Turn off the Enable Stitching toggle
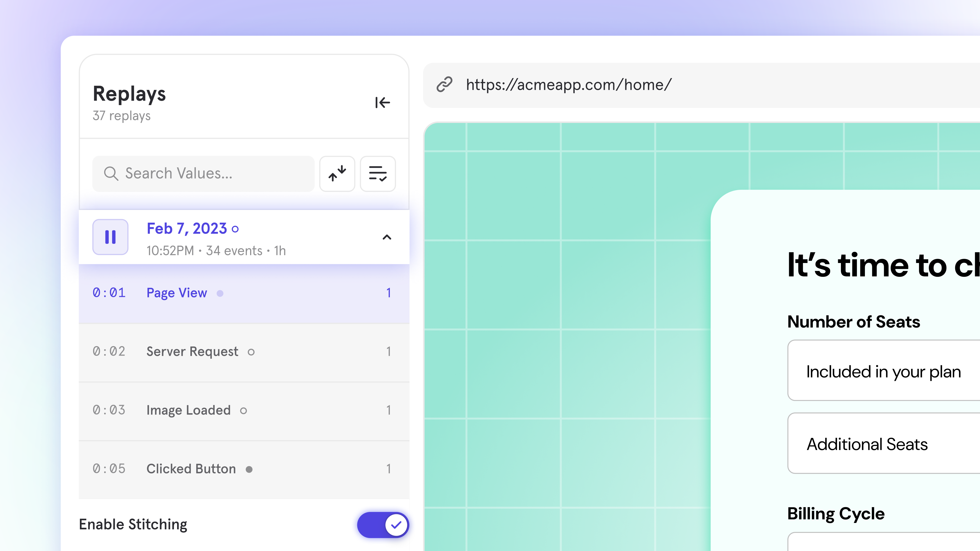 (383, 525)
